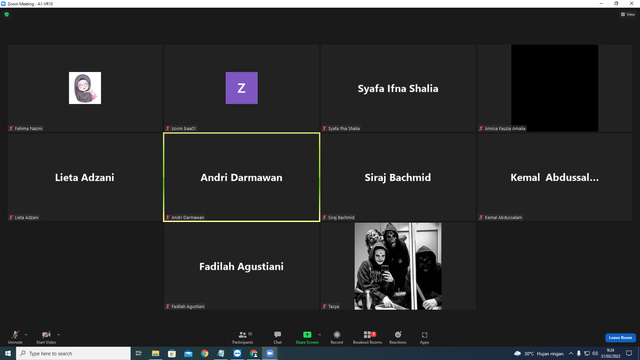Open video options arrow next to Start Video

pyautogui.click(x=59, y=335)
